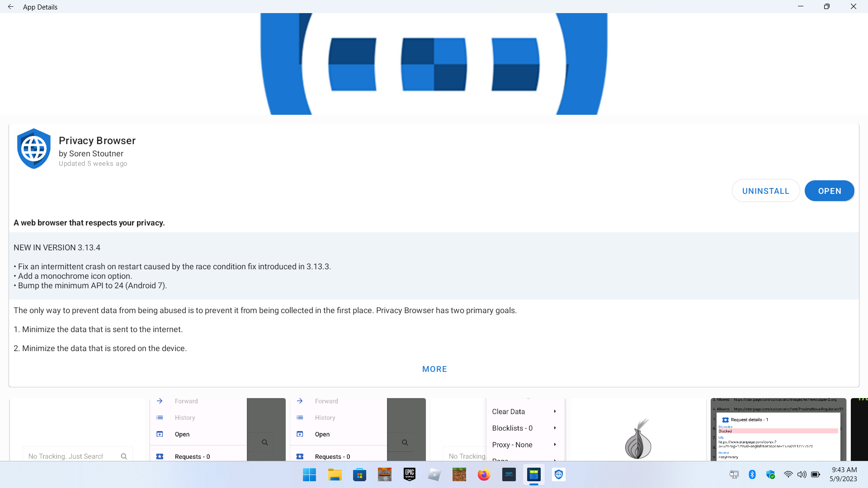Click the App Details window title
The image size is (868, 488).
[40, 7]
